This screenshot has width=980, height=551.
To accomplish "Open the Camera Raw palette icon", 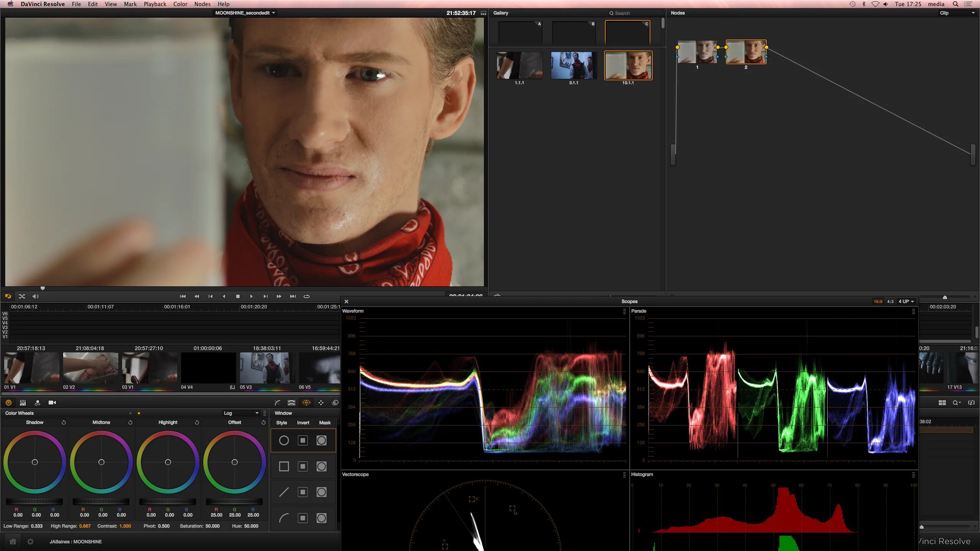I will point(52,403).
